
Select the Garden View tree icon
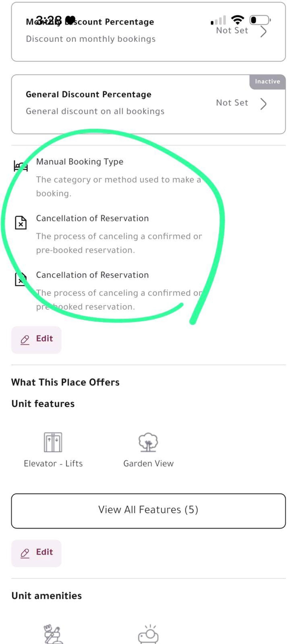pos(148,442)
